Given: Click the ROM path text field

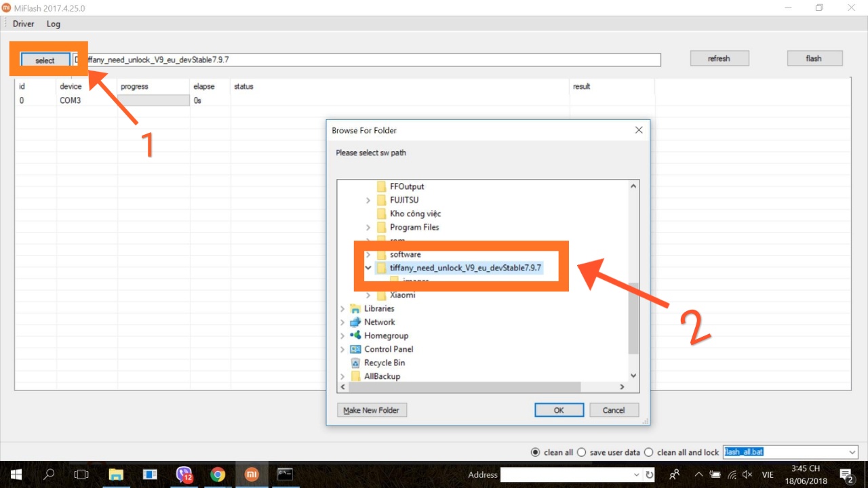Looking at the screenshot, I should [366, 60].
